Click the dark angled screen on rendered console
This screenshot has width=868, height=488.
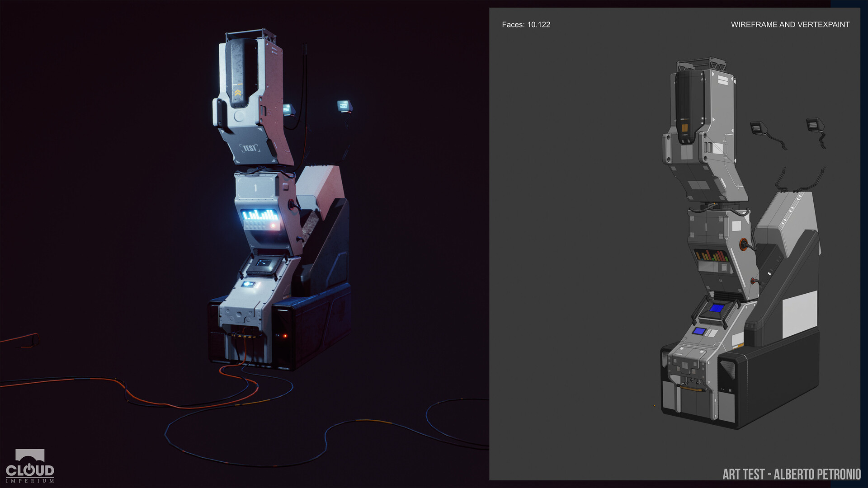(264, 264)
